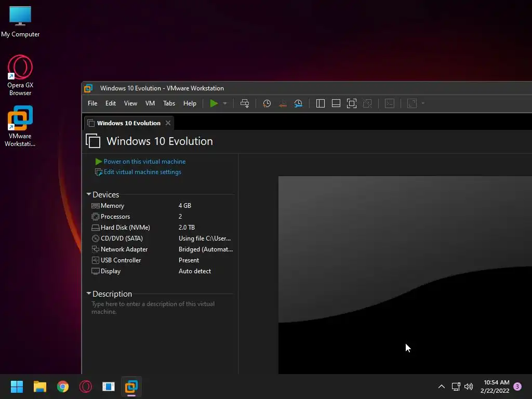
Task: Select the CD/DVD (SATA) device row
Action: [x=162, y=238]
